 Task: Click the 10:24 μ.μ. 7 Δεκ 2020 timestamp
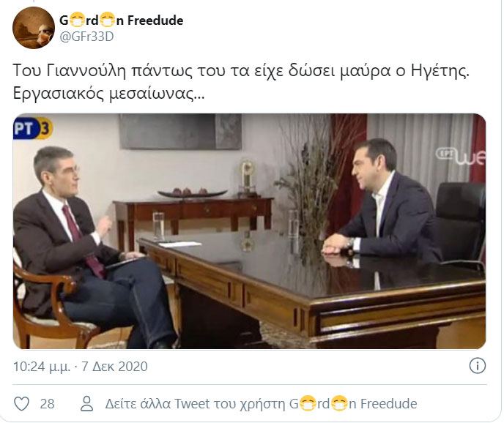click(81, 366)
